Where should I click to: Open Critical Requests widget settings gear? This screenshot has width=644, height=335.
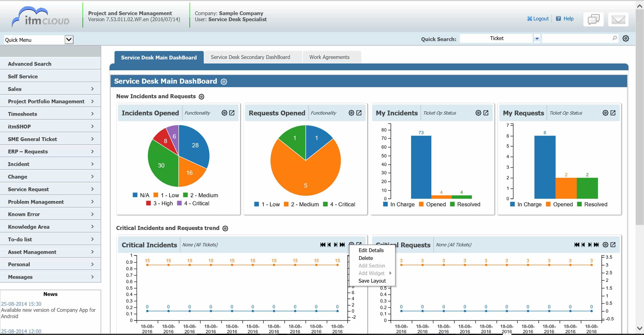(605, 245)
